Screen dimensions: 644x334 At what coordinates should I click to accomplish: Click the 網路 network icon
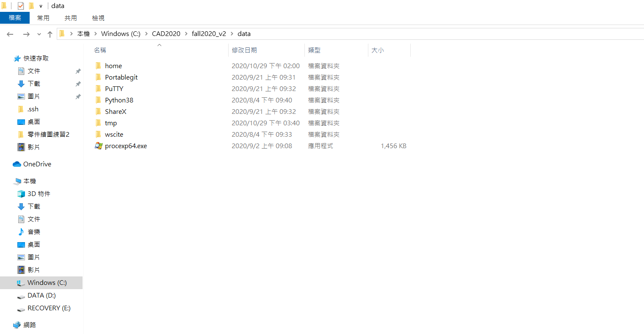click(x=17, y=325)
